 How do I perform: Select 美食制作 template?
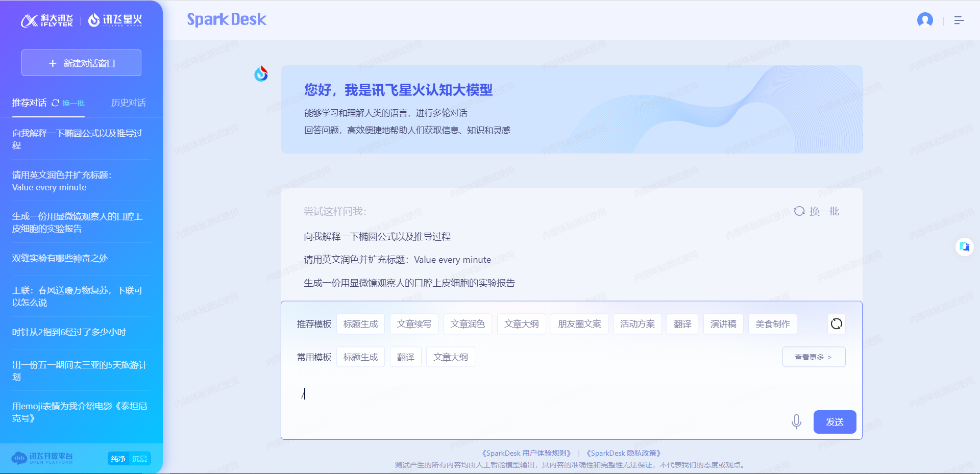tap(773, 324)
